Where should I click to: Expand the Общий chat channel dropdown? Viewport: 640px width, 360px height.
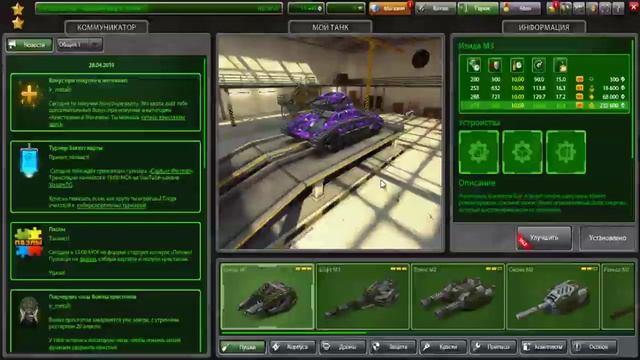[x=79, y=44]
